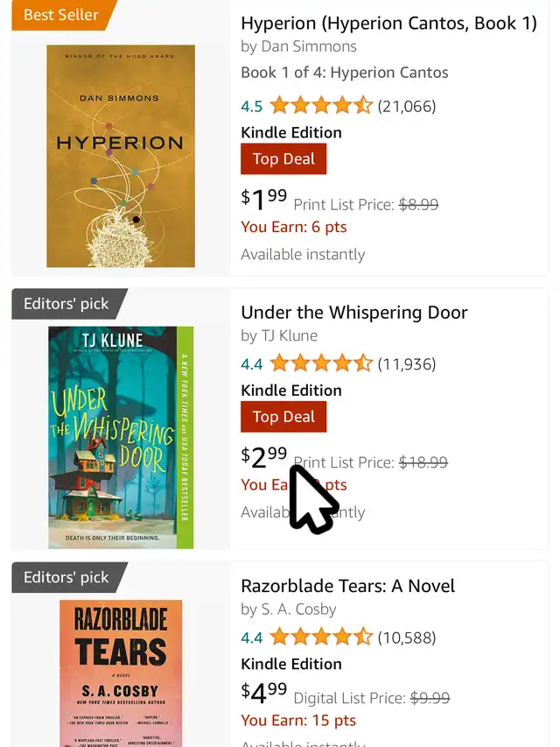Select Kindle Edition for Razorblade Tears

291,664
